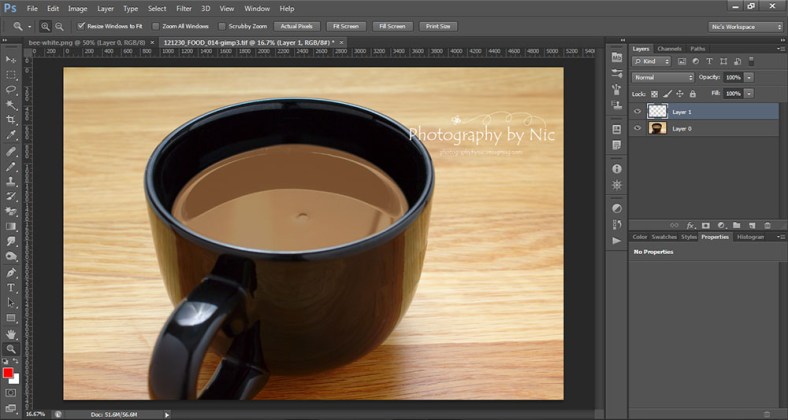Open the Nic's Workspace dropdown

click(745, 26)
